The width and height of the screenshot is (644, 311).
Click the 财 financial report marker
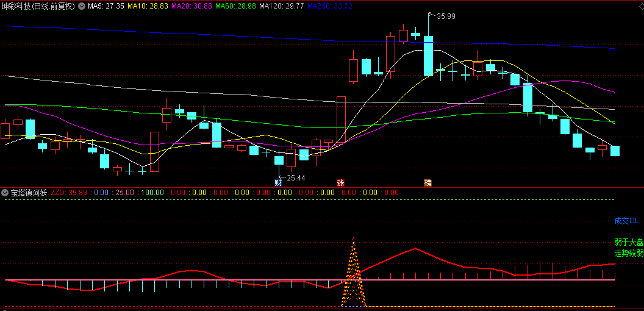click(279, 183)
